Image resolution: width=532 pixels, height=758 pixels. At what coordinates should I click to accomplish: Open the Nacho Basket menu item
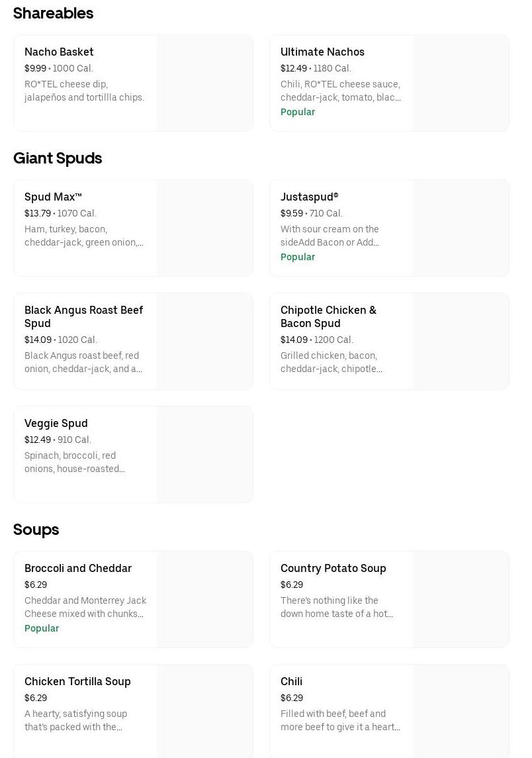tap(59, 52)
